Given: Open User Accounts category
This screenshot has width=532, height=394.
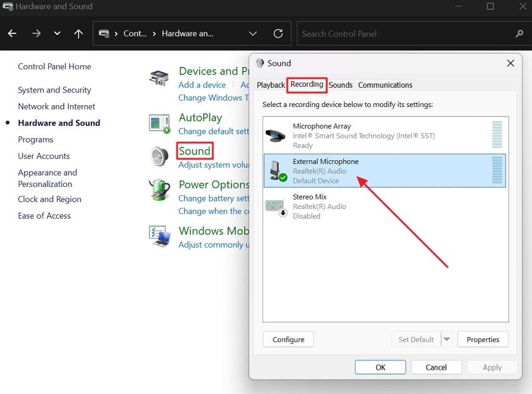Looking at the screenshot, I should tap(44, 156).
